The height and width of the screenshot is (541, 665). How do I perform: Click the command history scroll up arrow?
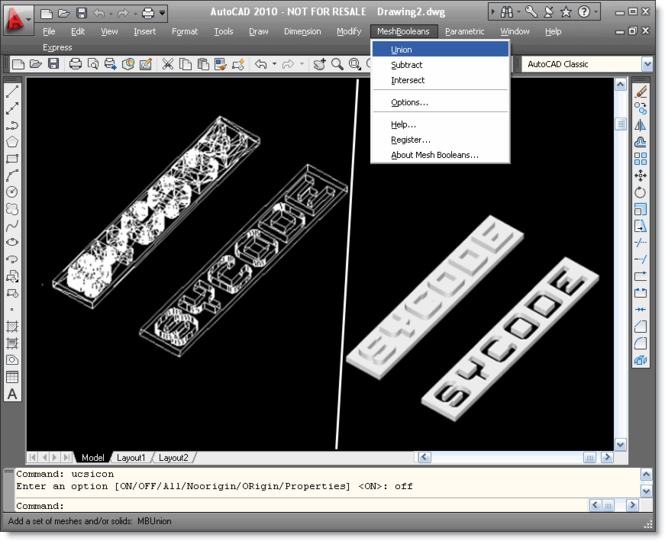(646, 474)
